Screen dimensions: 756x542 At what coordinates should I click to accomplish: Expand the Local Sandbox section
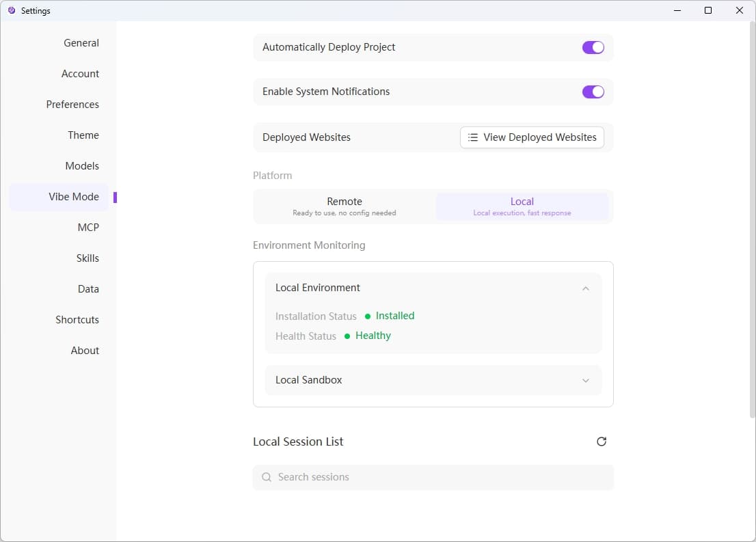point(585,381)
